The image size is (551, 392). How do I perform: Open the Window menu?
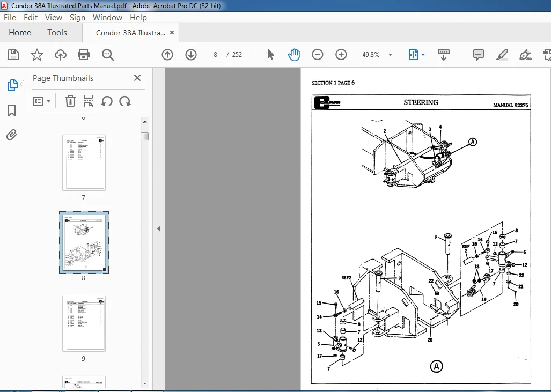click(107, 18)
